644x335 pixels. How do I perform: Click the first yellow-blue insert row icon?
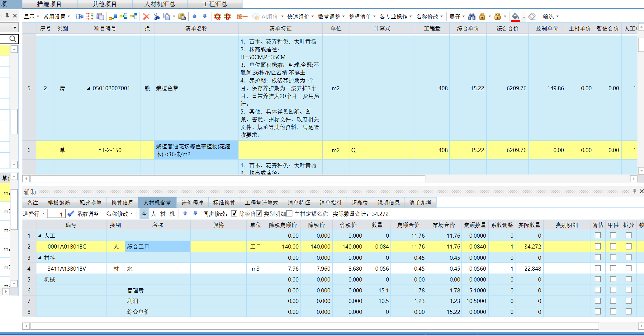point(113,16)
